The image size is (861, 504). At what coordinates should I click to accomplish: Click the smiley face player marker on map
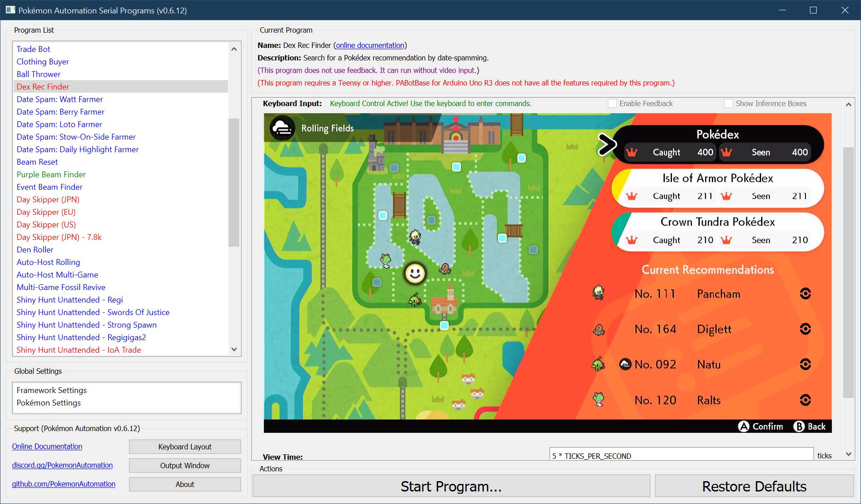click(x=415, y=273)
